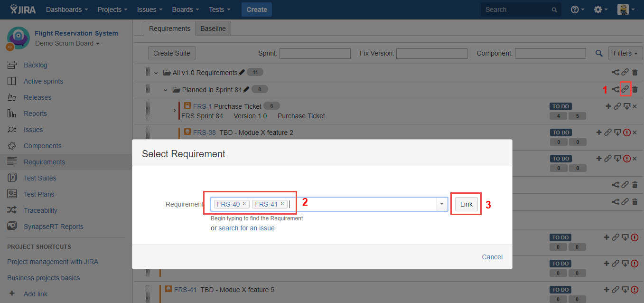644x303 pixels.
Task: Delete the Planned in Sprint 84 suite with the trash icon
Action: (x=635, y=89)
